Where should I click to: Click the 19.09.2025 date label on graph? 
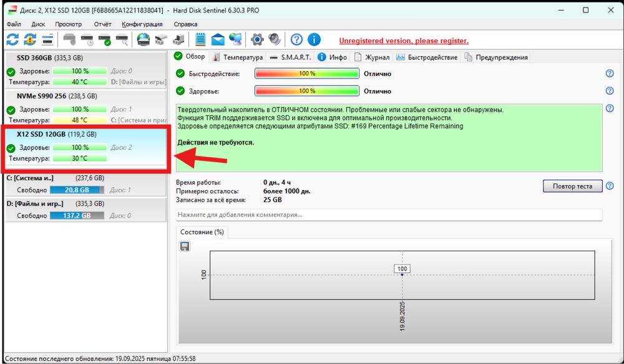[x=402, y=316]
